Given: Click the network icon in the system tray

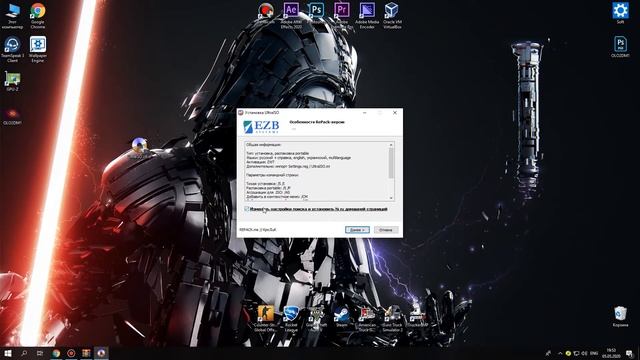Looking at the screenshot, I should click(x=576, y=353).
